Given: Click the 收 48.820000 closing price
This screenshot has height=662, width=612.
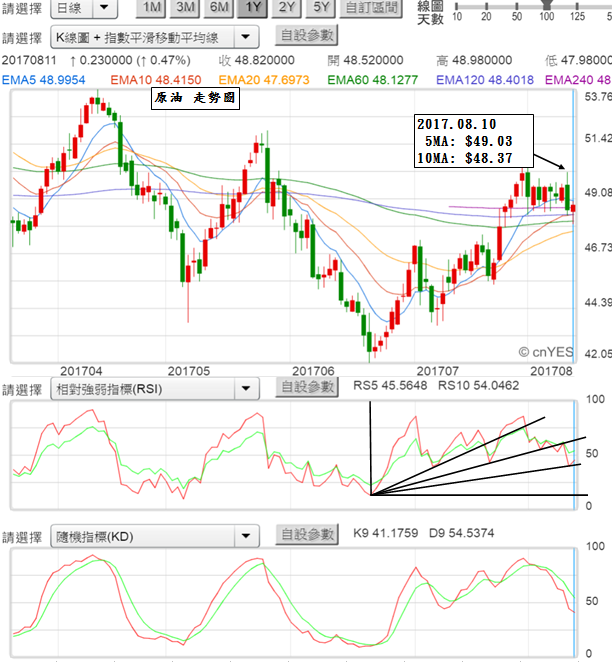Looking at the screenshot, I should pyautogui.click(x=256, y=60).
